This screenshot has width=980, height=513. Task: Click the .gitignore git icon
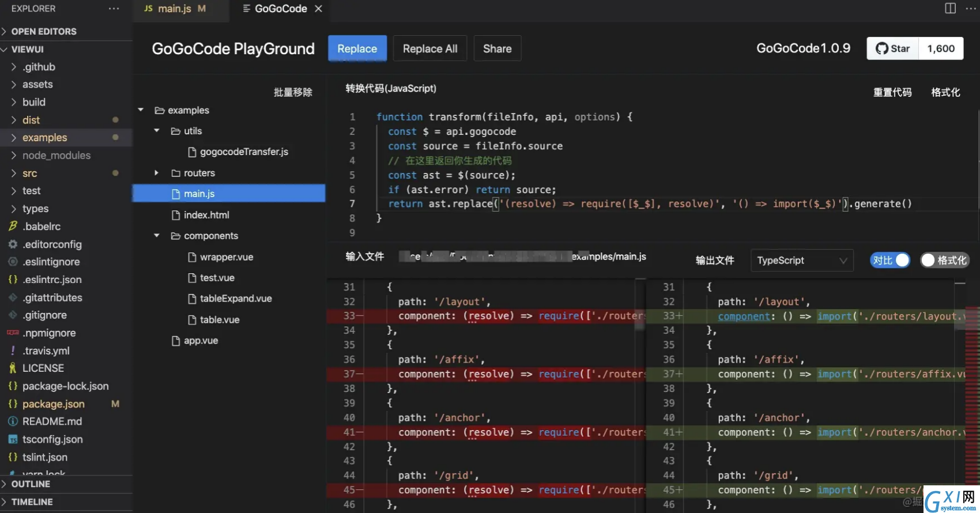(x=13, y=315)
